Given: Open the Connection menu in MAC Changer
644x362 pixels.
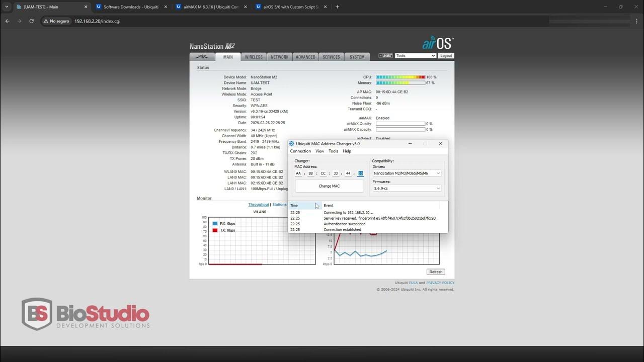Looking at the screenshot, I should coord(300,151).
